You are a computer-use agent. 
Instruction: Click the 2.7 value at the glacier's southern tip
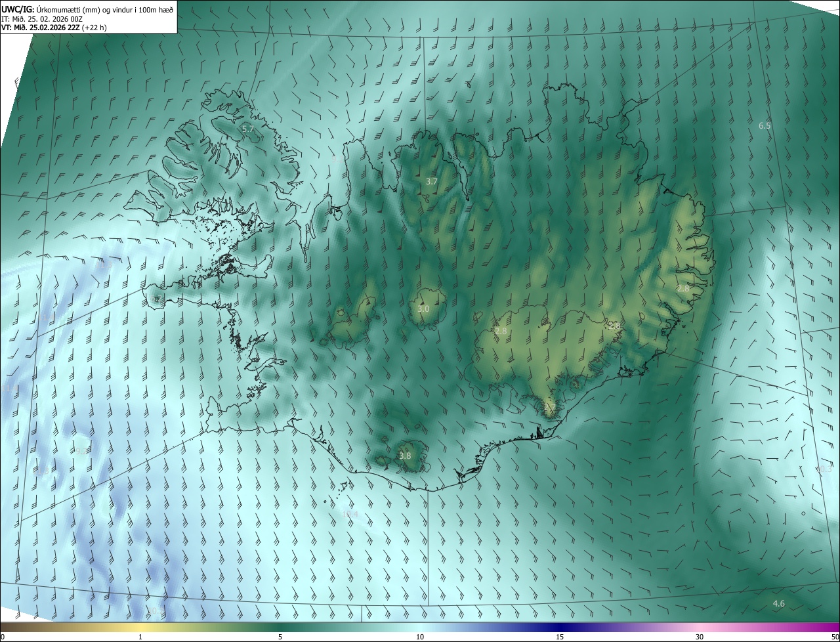(550, 408)
